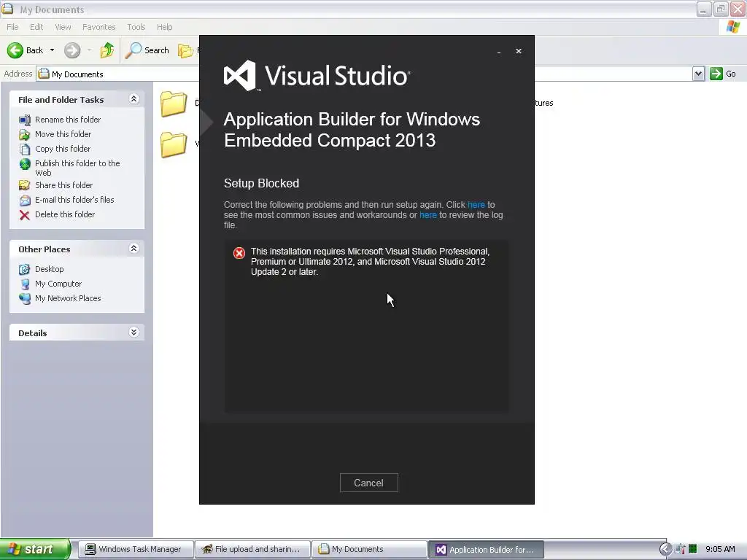The height and width of the screenshot is (560, 747).
Task: Click the E-mail this folder's files icon
Action: pyautogui.click(x=25, y=201)
